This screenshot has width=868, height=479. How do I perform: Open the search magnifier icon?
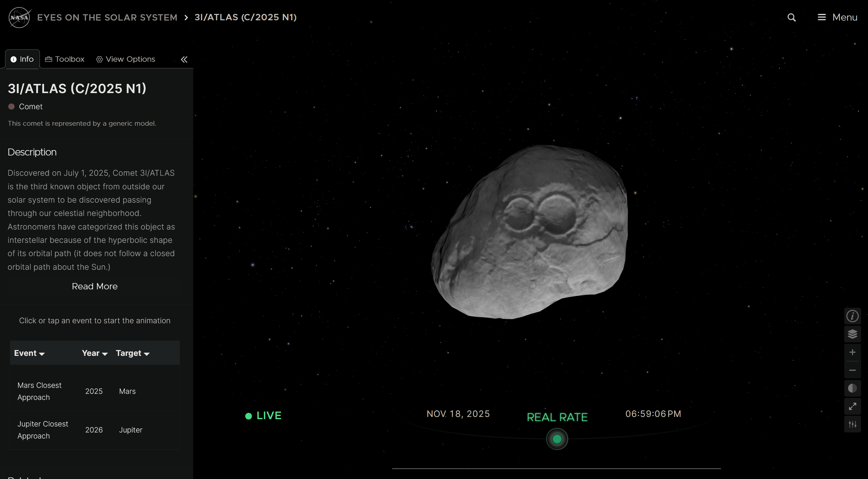(792, 17)
